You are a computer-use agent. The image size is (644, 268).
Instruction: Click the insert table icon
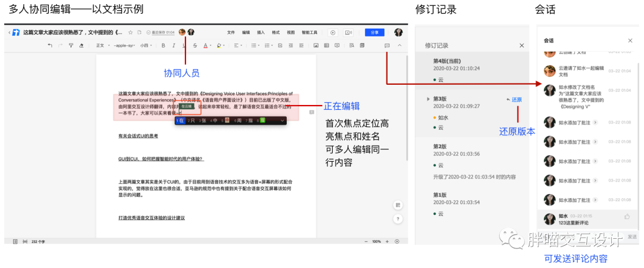click(x=327, y=45)
